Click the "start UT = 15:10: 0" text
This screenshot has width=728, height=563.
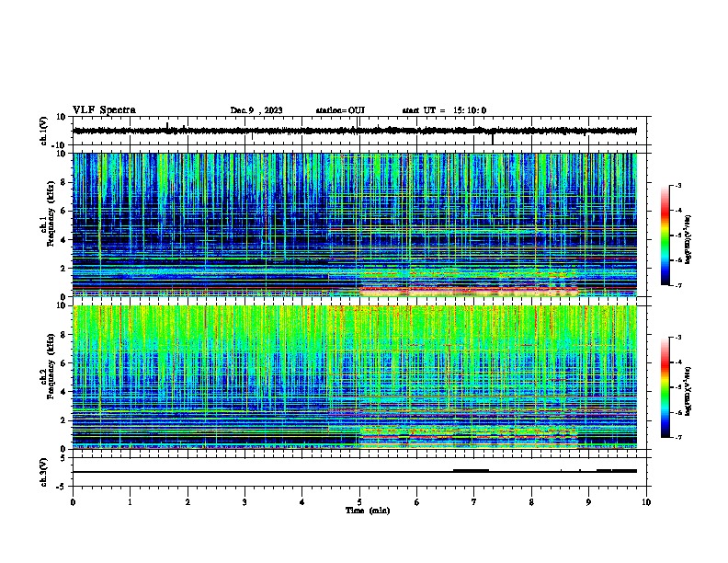(x=444, y=110)
